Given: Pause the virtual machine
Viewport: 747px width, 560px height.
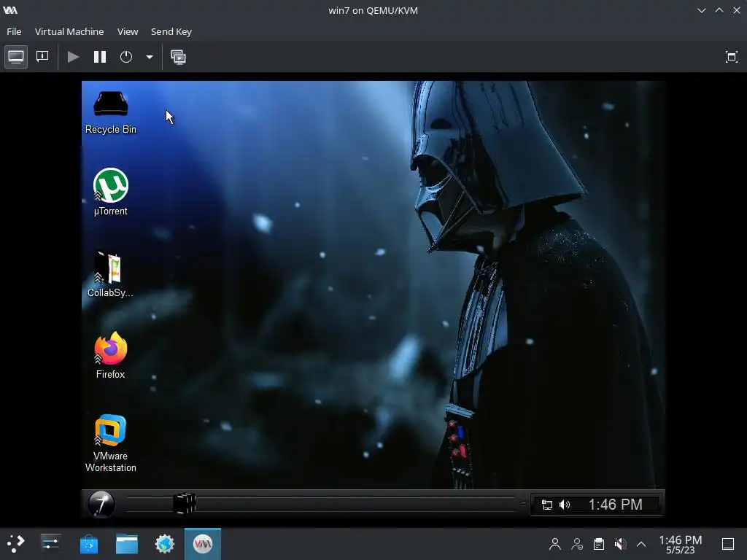Looking at the screenshot, I should pos(99,57).
